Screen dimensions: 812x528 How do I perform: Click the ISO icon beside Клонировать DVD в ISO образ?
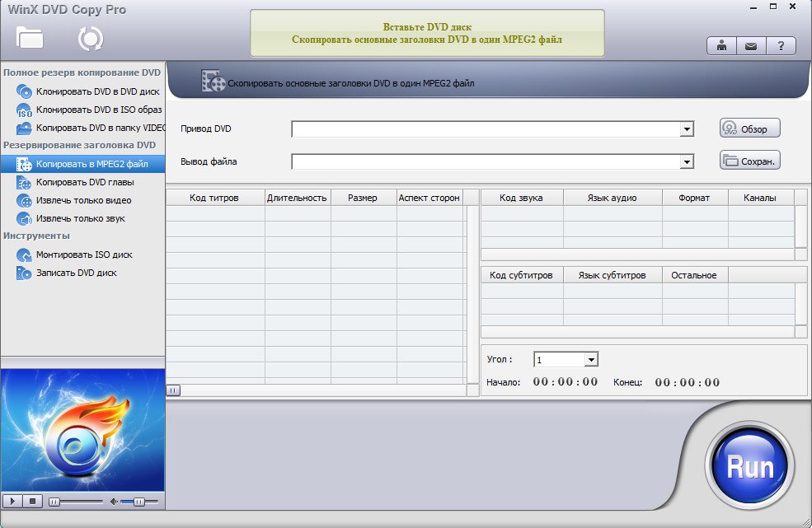pyautogui.click(x=24, y=110)
